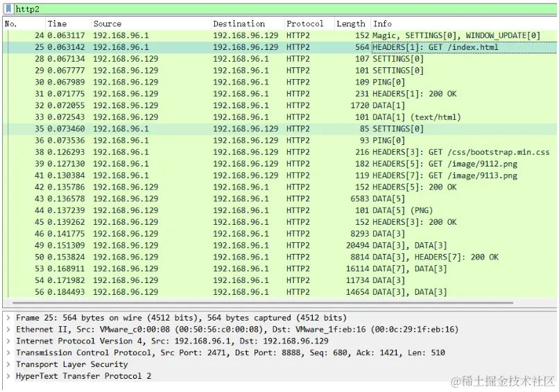Click HTTP2 protocol cell of packet 24

point(298,35)
